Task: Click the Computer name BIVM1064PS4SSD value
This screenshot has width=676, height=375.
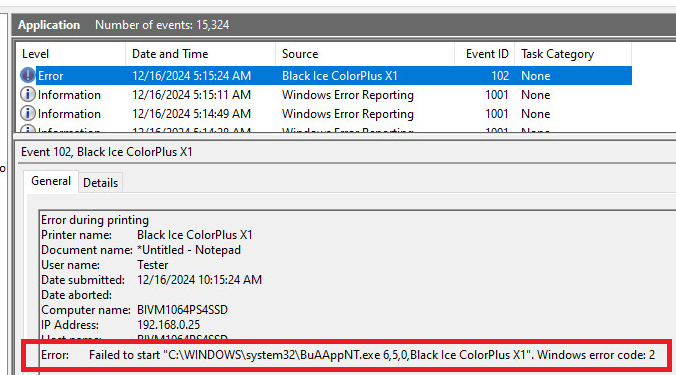Action: (182, 310)
